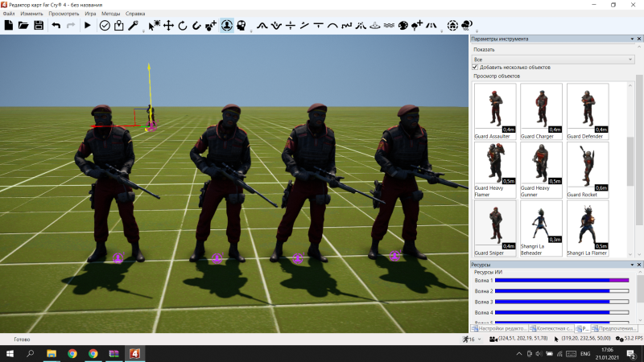The image size is (644, 362).
Task: Select the rotate object tool
Action: (183, 26)
